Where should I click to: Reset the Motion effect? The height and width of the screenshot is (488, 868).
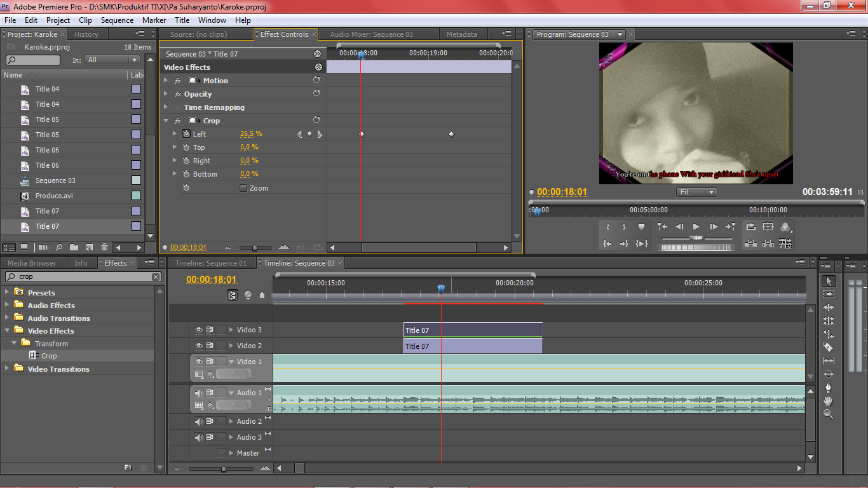click(x=316, y=80)
